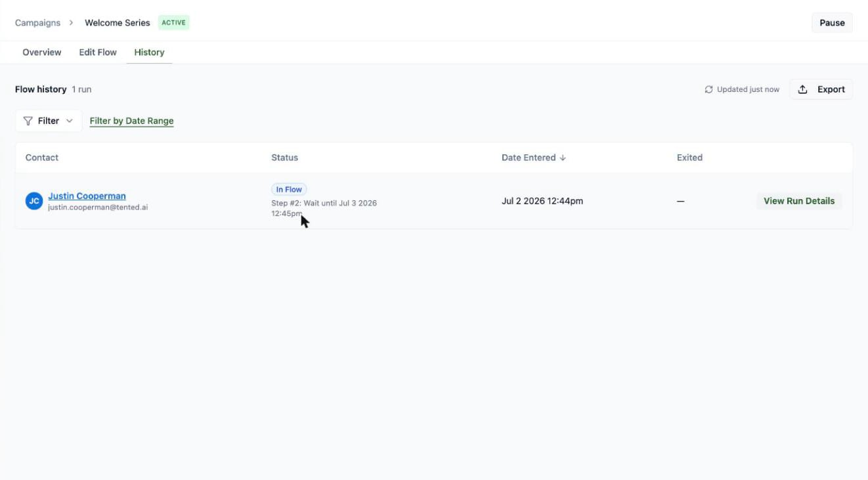This screenshot has height=480, width=868.
Task: Open the Edit Flow tab
Action: [98, 53]
